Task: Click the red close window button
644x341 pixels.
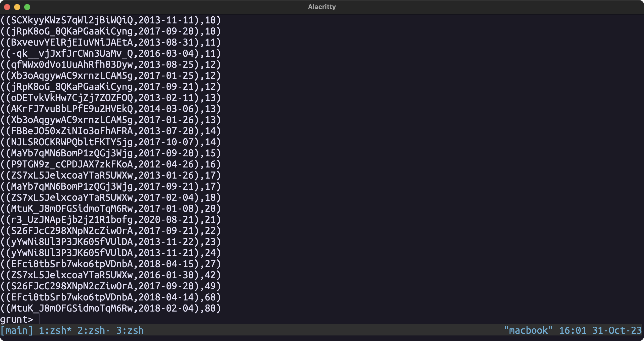Action: click(x=7, y=7)
